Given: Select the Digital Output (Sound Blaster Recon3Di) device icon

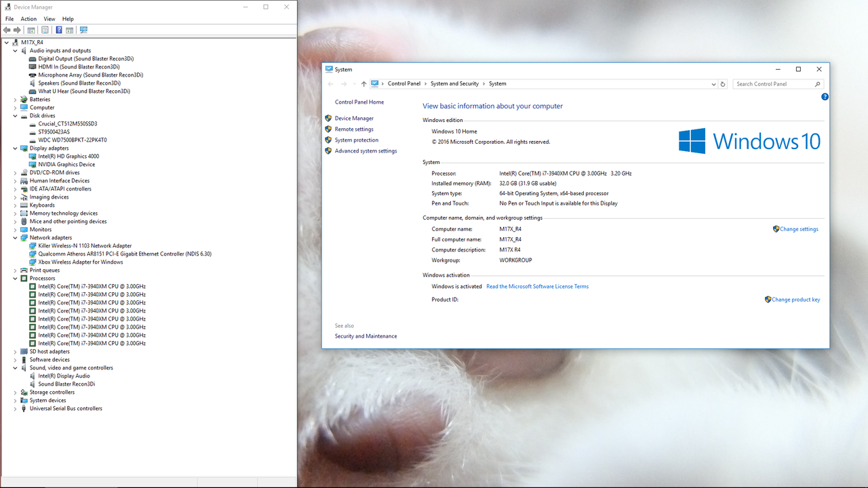Looking at the screenshot, I should click(33, 59).
